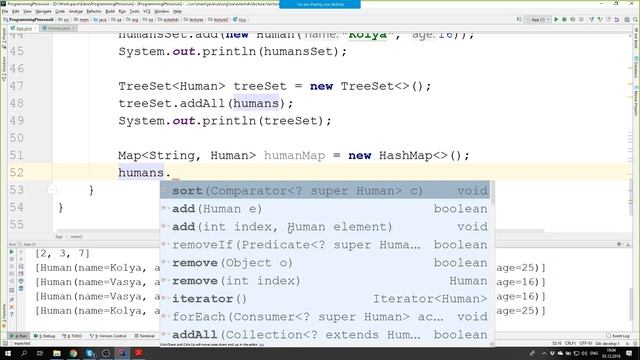The width and height of the screenshot is (640, 360).
Task: Open Run panel settings gear
Action: (619, 244)
